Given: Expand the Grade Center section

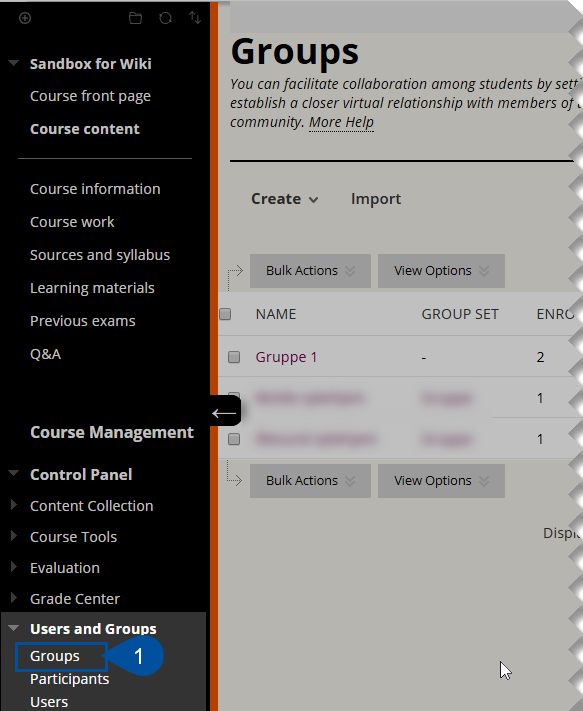Looking at the screenshot, I should (14, 598).
